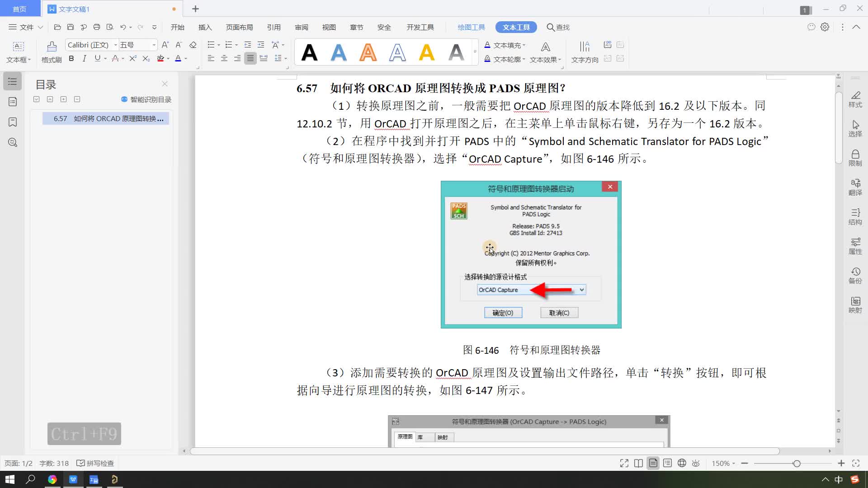This screenshot has width=868, height=488.
Task: Click the clear formatting eraser icon
Action: 193,45
